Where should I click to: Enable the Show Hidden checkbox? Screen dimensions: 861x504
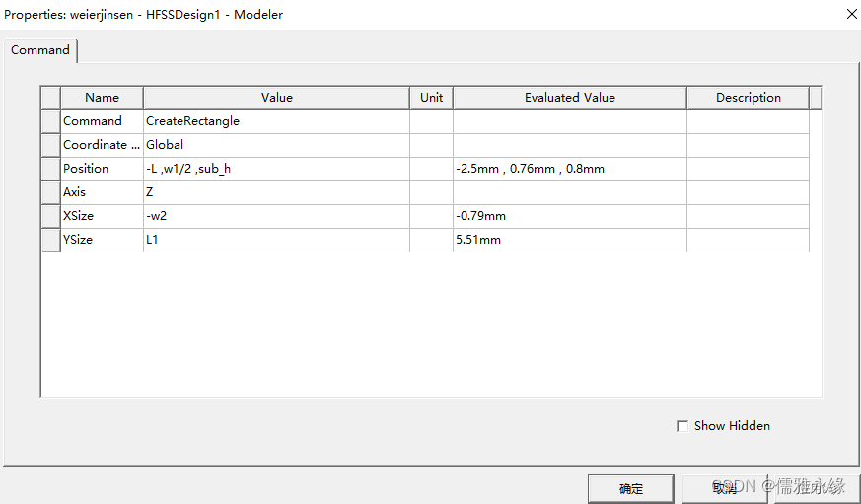point(682,426)
